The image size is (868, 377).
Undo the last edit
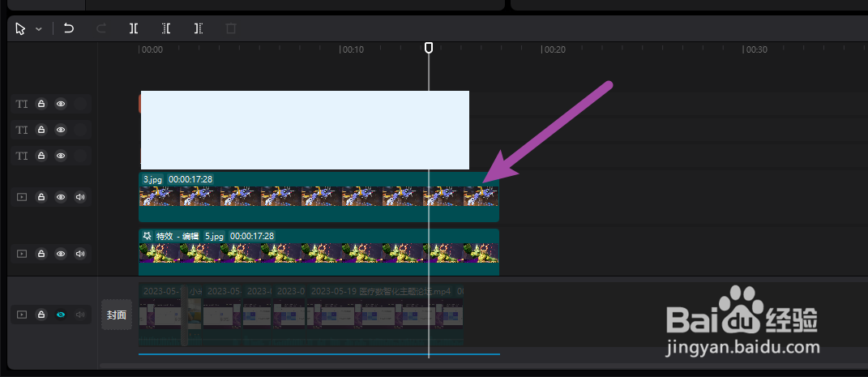69,28
